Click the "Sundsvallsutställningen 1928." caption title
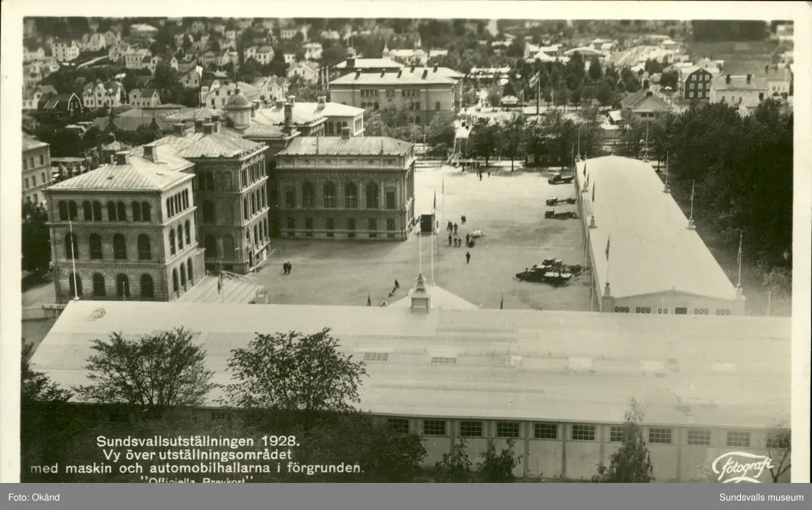 [x=197, y=441]
